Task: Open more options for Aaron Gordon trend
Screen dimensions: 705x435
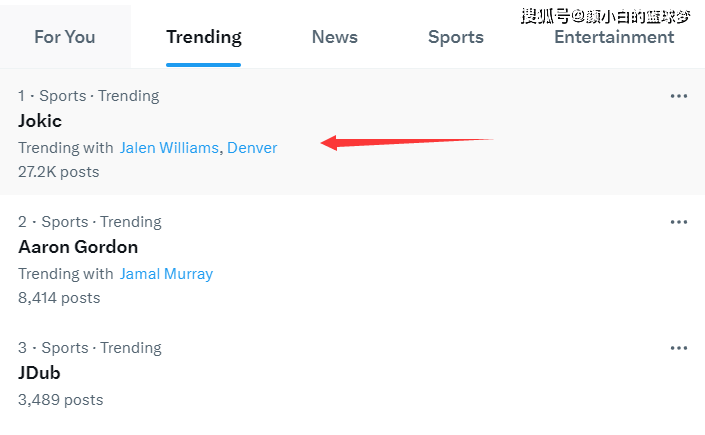Action: [x=678, y=222]
